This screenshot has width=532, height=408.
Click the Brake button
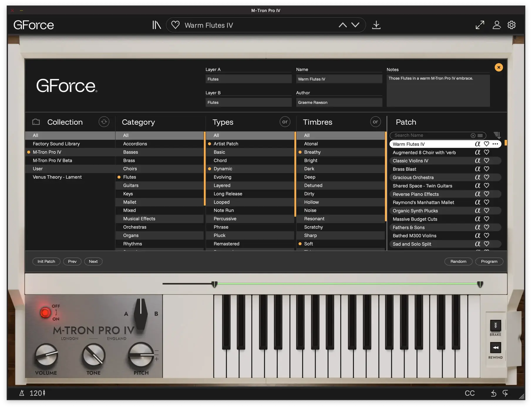495,325
